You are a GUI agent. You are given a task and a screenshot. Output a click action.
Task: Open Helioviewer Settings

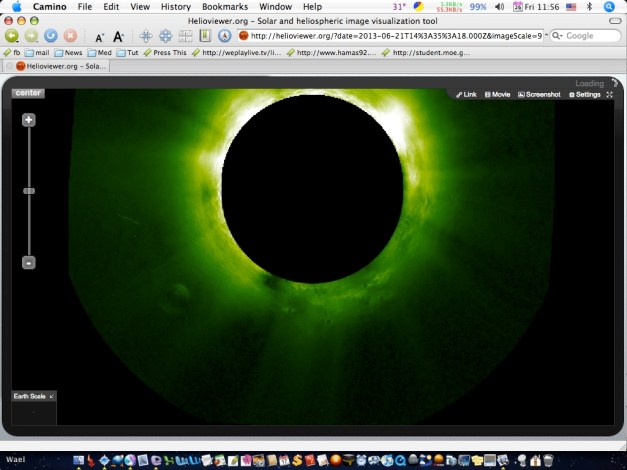click(x=585, y=94)
